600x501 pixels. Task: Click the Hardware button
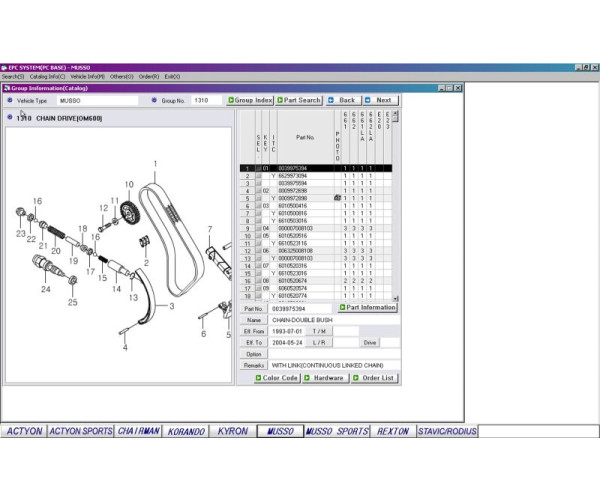327,378
